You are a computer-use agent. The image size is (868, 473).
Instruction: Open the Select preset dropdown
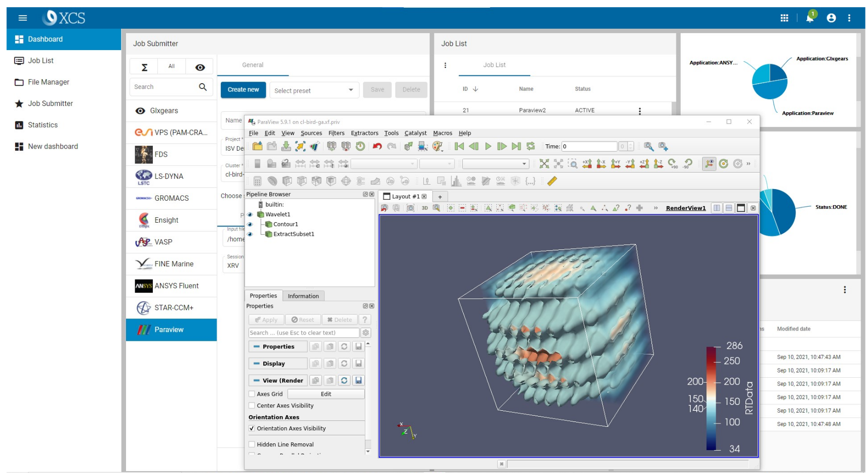pos(314,90)
